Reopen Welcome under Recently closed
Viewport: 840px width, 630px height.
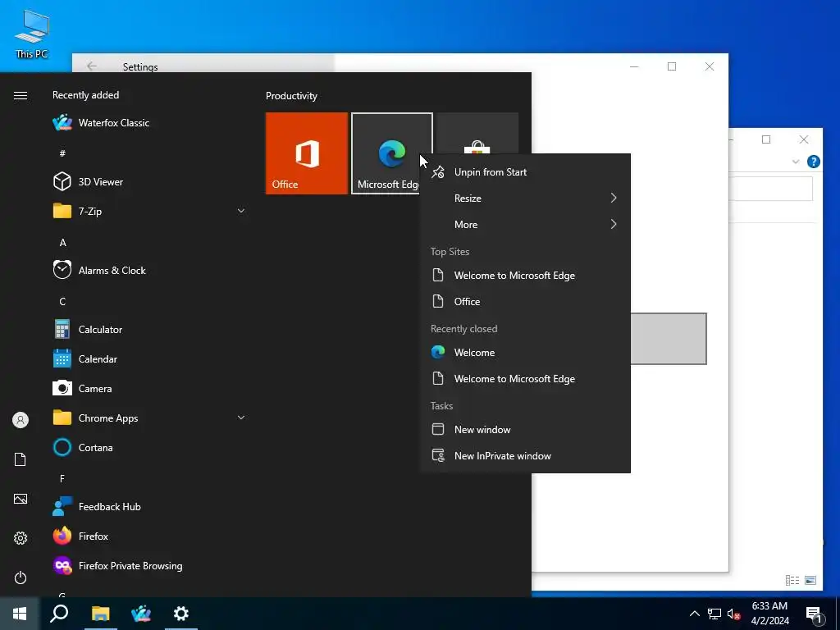525,353
